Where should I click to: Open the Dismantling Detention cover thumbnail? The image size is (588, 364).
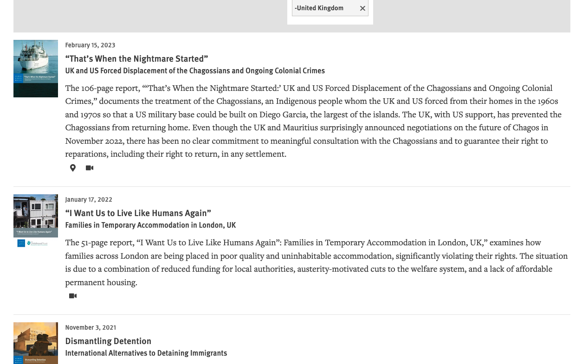pos(36,343)
